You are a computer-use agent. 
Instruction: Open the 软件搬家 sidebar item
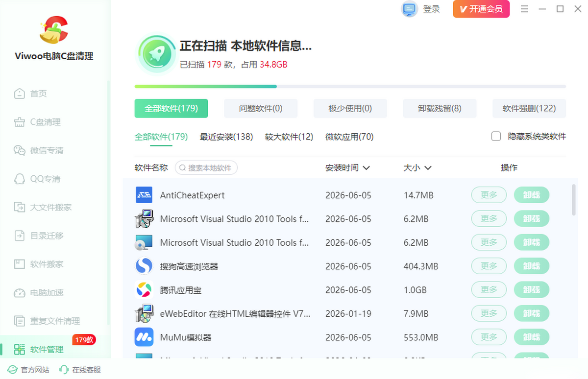39,264
